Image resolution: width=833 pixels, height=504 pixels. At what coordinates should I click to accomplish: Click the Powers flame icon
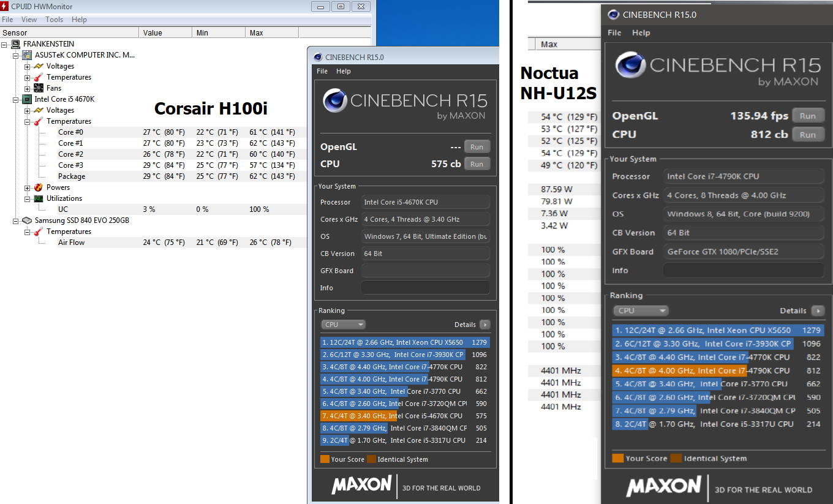[x=38, y=187]
